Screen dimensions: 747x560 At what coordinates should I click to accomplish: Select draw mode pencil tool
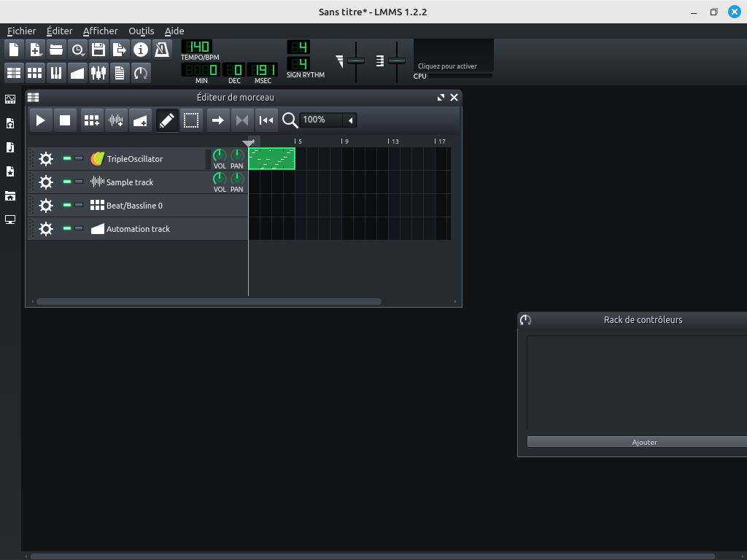pyautogui.click(x=167, y=120)
